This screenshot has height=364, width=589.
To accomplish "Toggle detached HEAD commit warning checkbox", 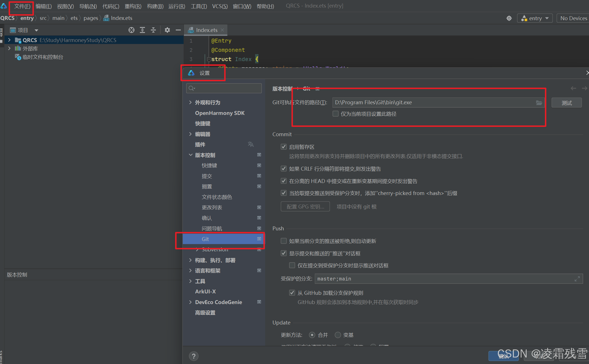I will coord(284,181).
